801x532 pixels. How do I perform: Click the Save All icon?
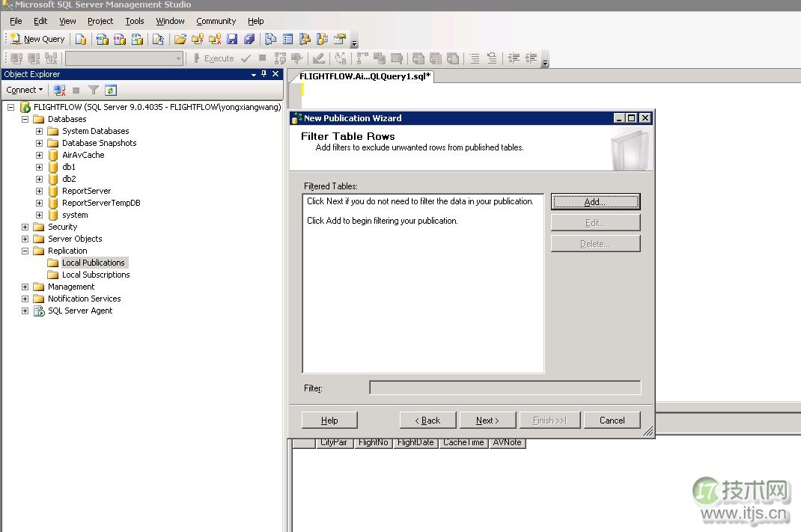click(x=249, y=39)
